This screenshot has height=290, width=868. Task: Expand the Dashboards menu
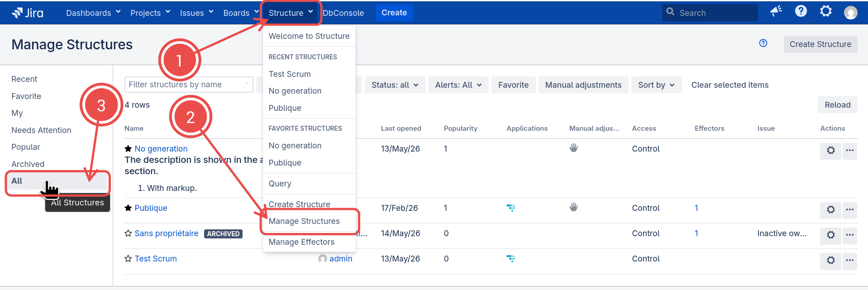tap(93, 13)
